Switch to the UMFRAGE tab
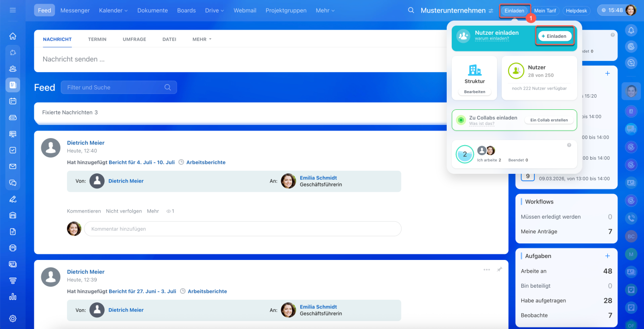Screen dimensions: 644x329 [134, 39]
